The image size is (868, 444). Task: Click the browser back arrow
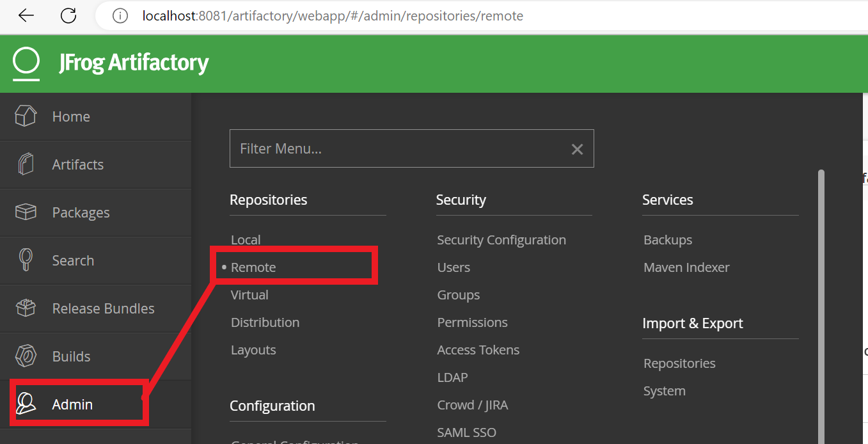[x=26, y=15]
